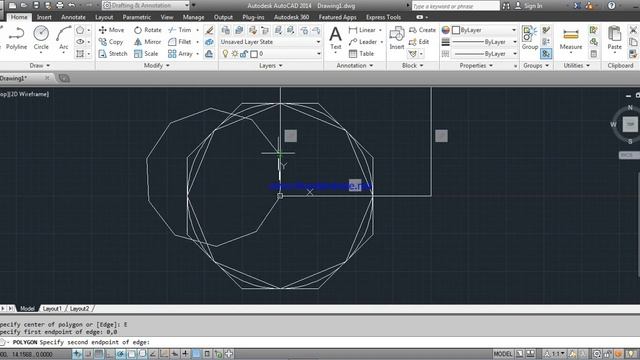
Task: Open the Insert ribbon tab
Action: 44,17
